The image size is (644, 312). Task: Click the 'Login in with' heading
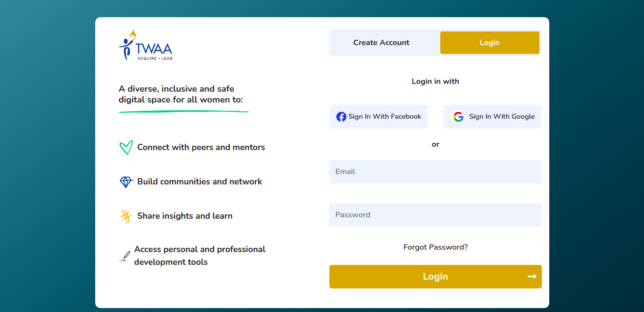(x=435, y=81)
